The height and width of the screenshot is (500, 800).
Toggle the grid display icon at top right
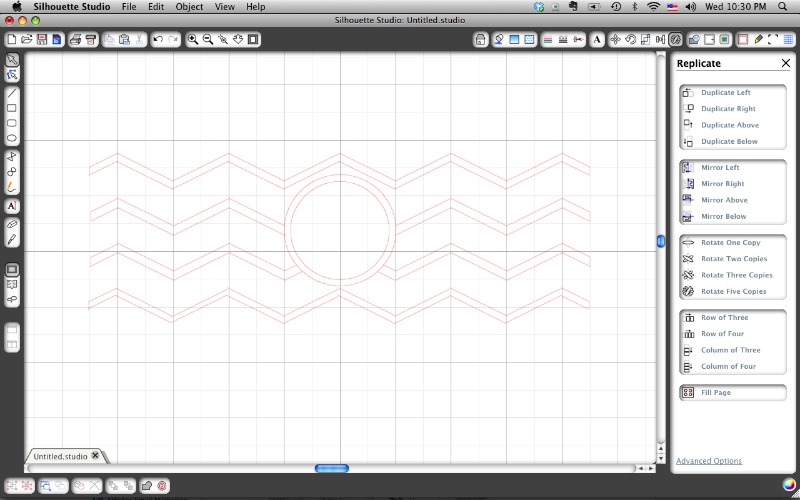coord(788,40)
